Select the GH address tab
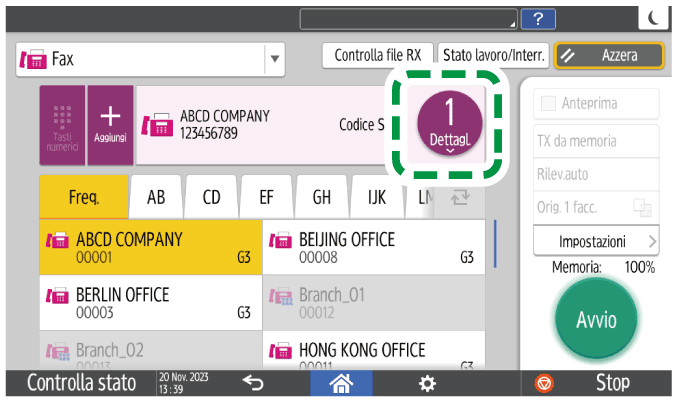Image resolution: width=675 pixels, height=400 pixels. tap(321, 197)
